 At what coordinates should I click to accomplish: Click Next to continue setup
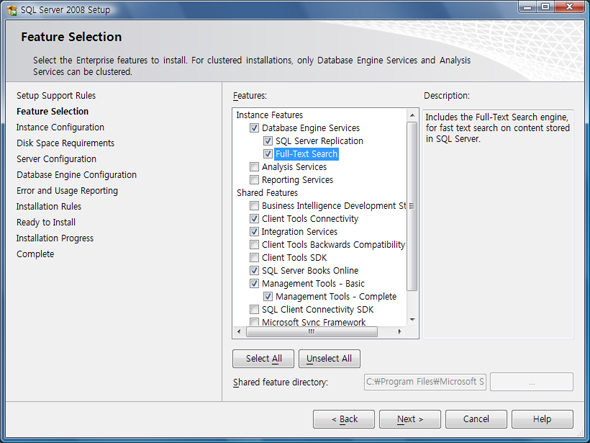(x=410, y=419)
